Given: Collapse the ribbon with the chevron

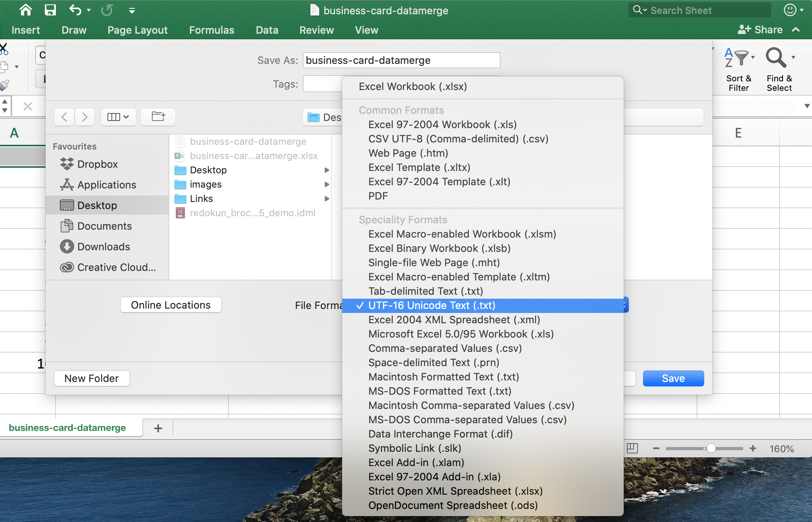Looking at the screenshot, I should 796,30.
